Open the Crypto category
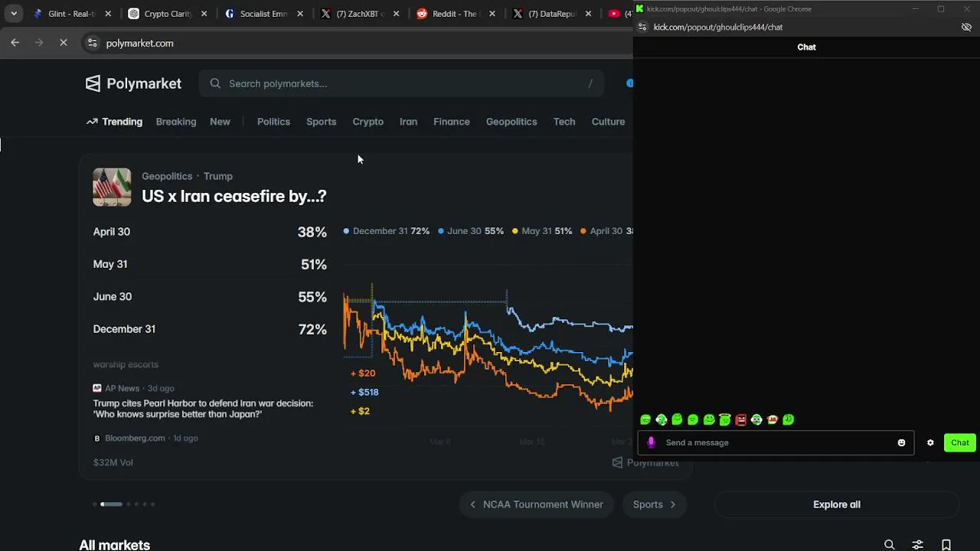The height and width of the screenshot is (551, 980). pyautogui.click(x=367, y=122)
